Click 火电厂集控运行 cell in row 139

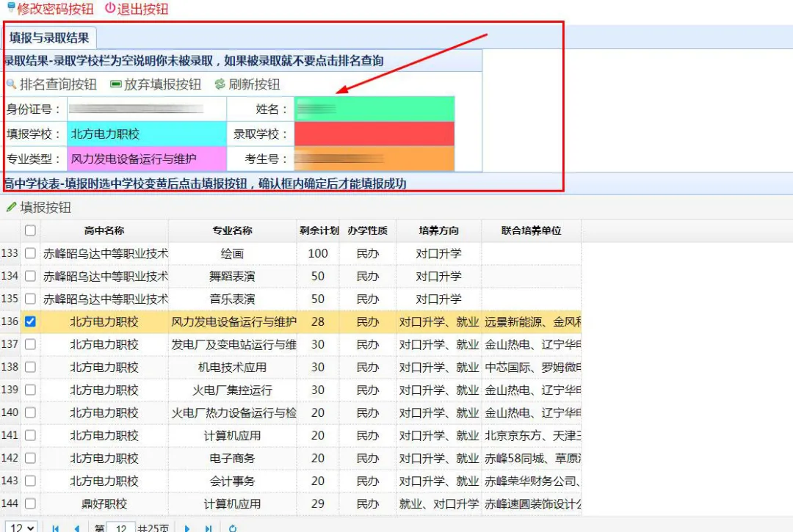coord(232,390)
